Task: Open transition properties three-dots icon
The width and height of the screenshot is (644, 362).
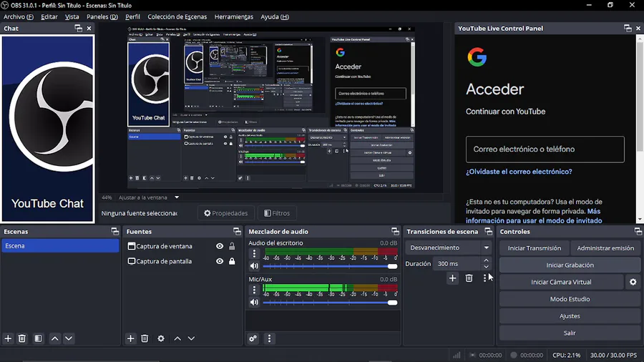Action: 484,278
